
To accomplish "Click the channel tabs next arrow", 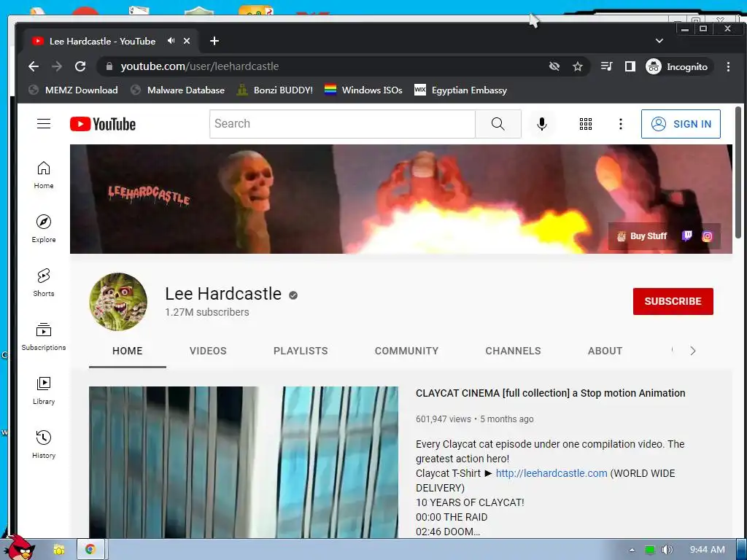I will (693, 351).
